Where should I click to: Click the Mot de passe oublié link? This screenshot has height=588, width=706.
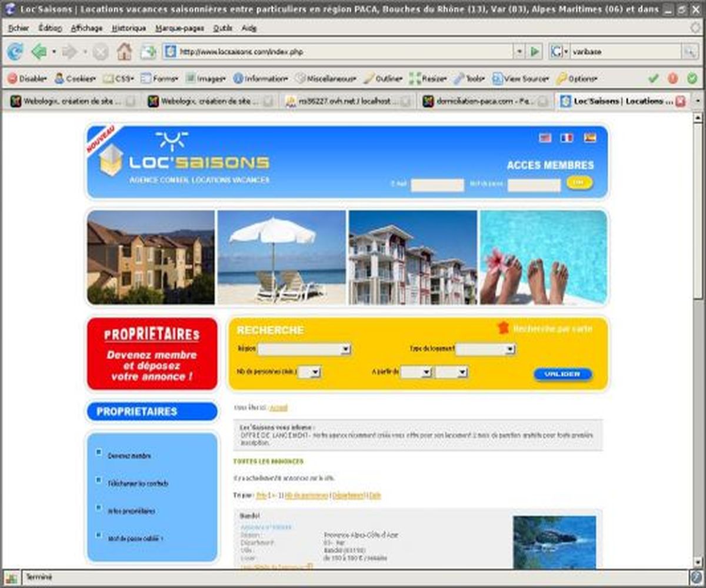[x=136, y=538]
